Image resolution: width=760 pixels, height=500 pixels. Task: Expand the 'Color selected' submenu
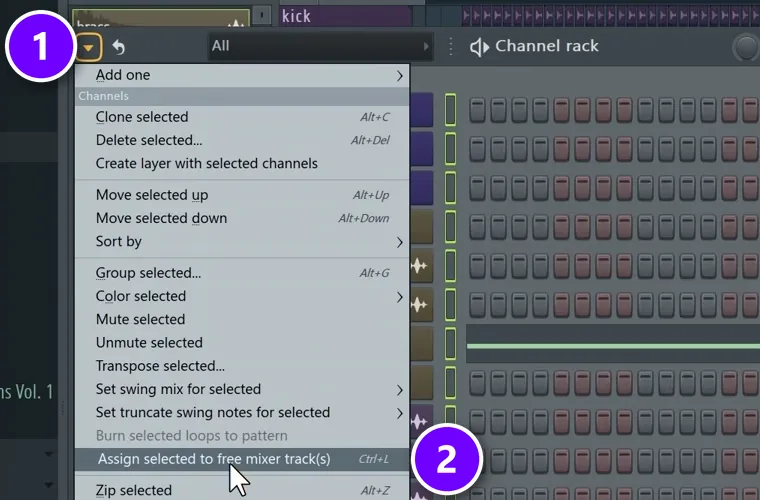(x=242, y=296)
